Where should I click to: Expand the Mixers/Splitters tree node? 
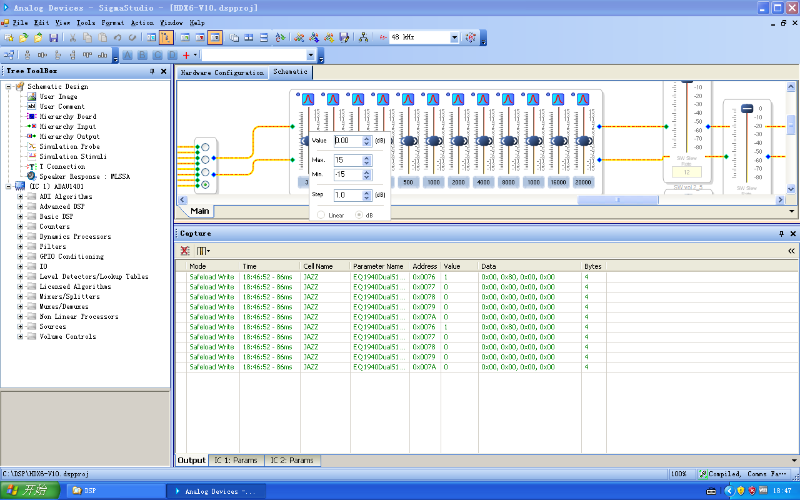pyautogui.click(x=20, y=296)
